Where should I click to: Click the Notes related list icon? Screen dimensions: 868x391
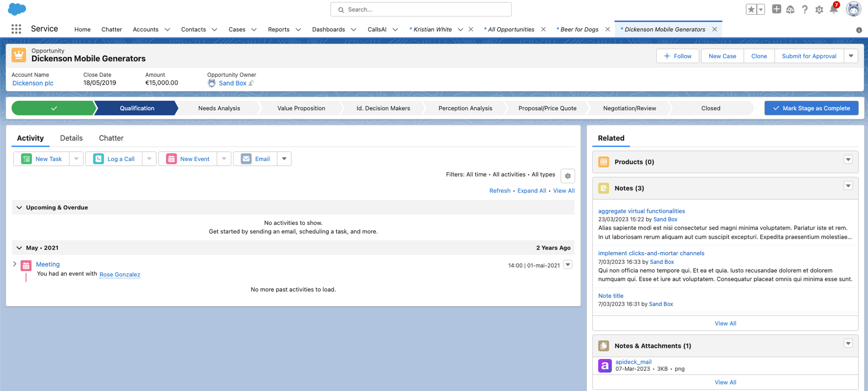[604, 188]
